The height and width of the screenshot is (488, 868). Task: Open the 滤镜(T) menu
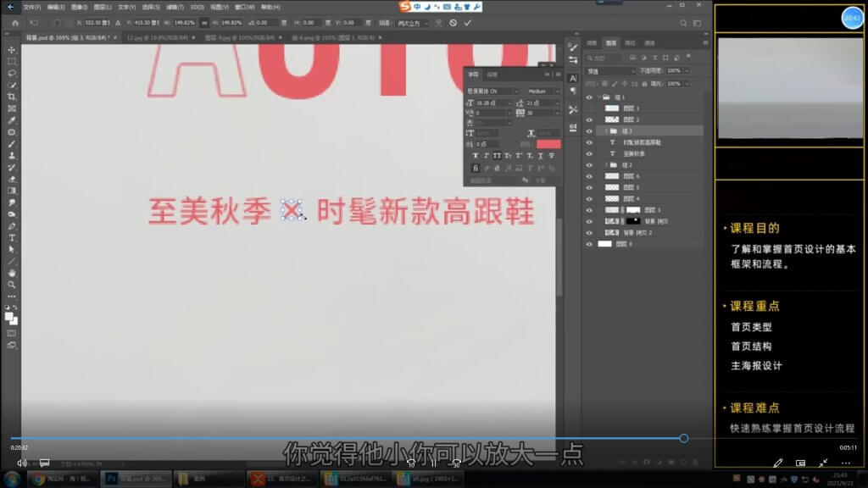175,7
